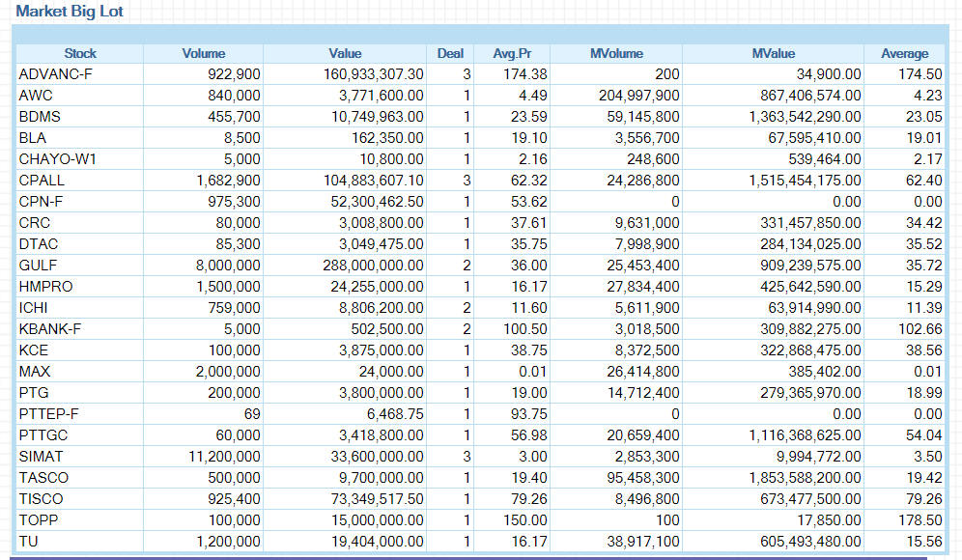Select the PTTEP-F stock name
This screenshot has height=560, width=962.
pyautogui.click(x=48, y=414)
